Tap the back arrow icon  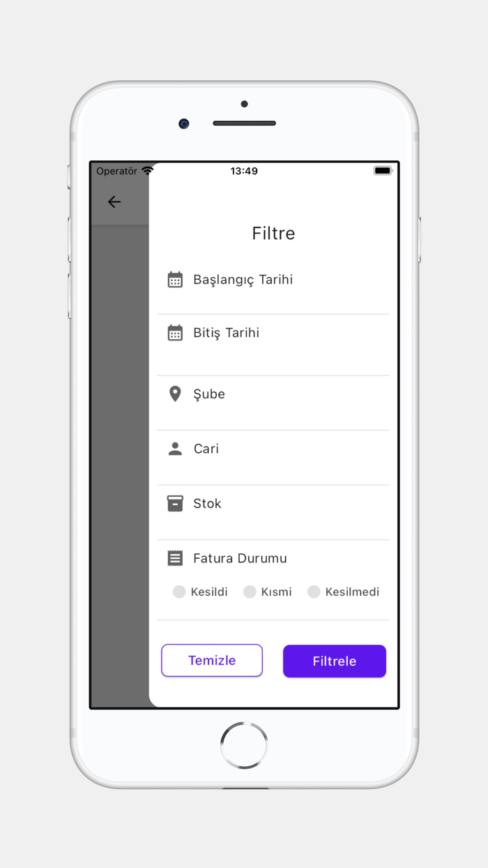click(114, 202)
